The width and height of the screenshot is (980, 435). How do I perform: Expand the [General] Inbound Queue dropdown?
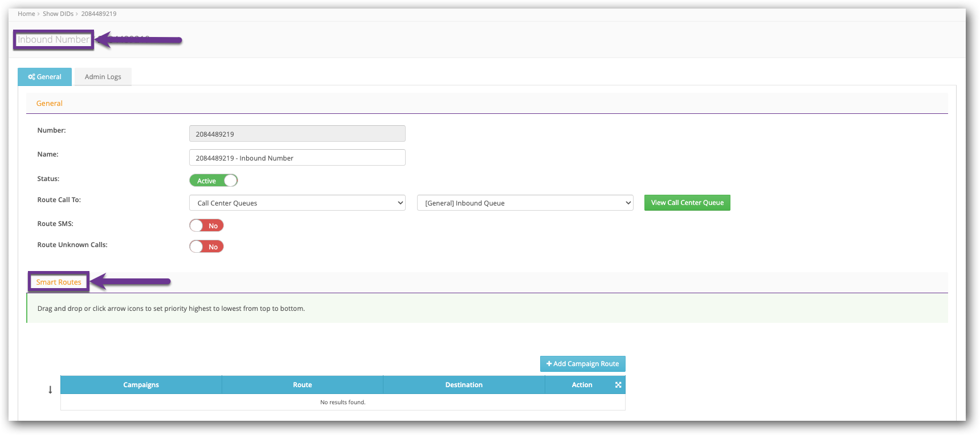point(525,203)
